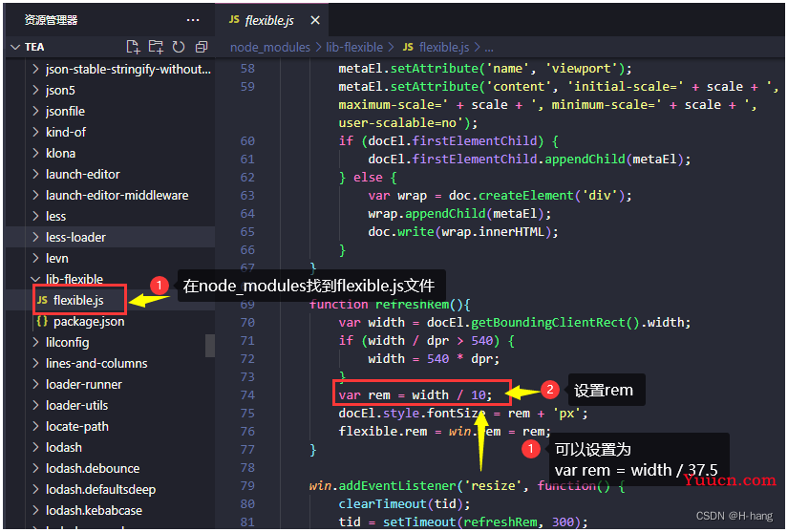Close the flexible.js editor tab

point(315,20)
